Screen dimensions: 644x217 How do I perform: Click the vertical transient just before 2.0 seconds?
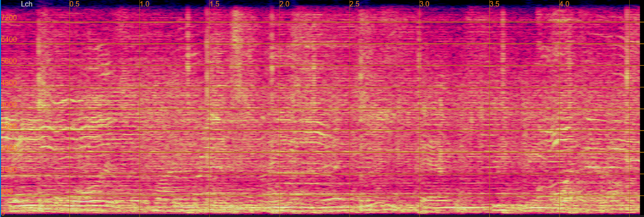[272, 49]
